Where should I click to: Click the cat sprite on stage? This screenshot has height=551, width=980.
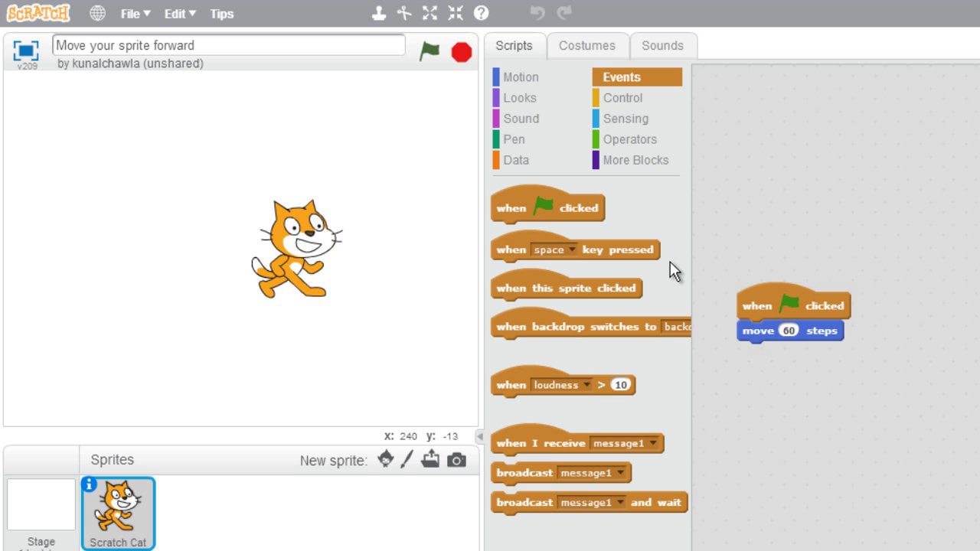click(296, 249)
